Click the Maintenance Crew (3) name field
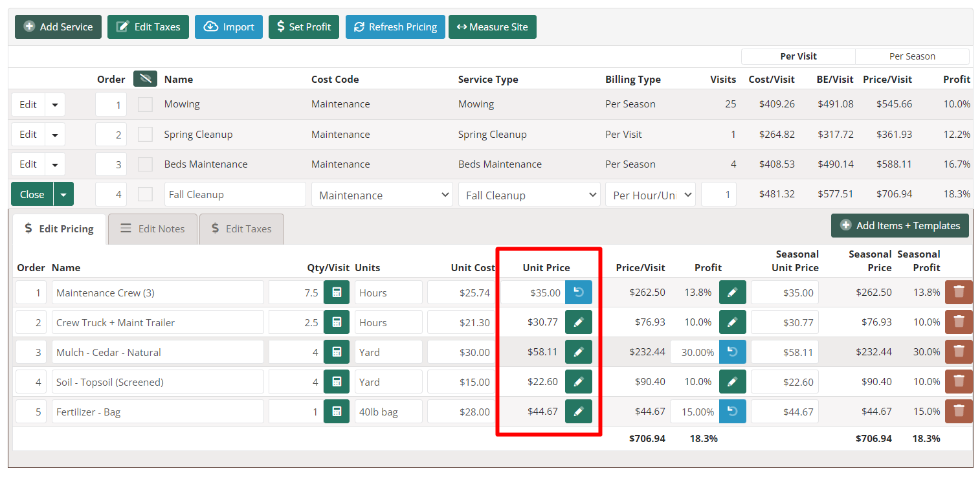Screen dimensions: 980x477 click(158, 293)
